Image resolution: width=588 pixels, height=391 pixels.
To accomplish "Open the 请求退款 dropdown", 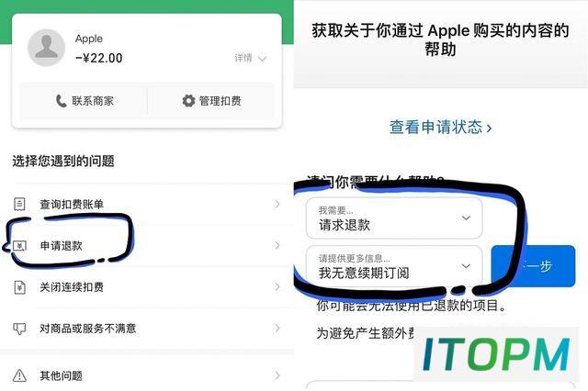I will (x=394, y=218).
